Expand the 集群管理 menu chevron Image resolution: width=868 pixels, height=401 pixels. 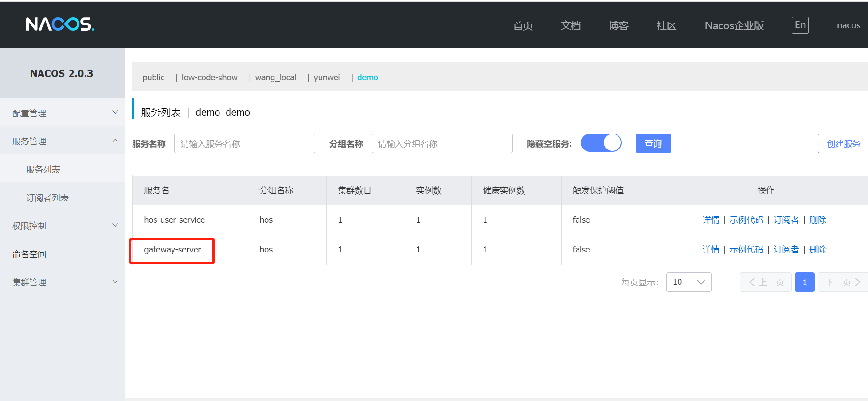[x=115, y=282]
